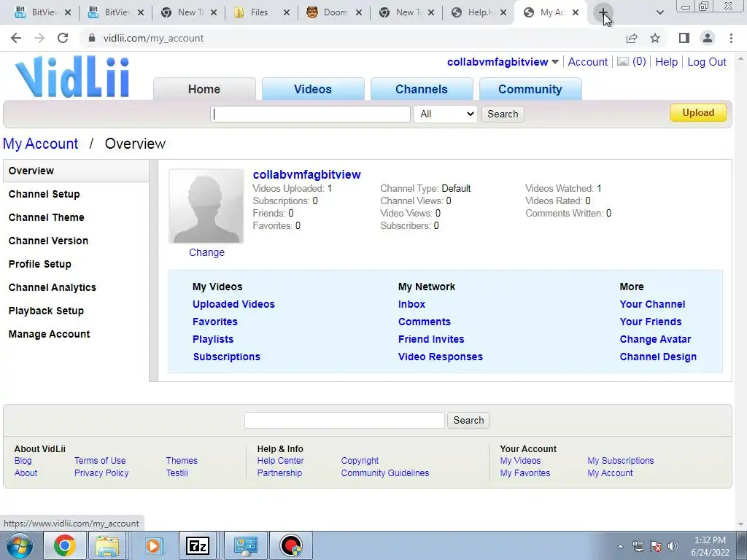Reload the page with refresh icon
Viewport: 747px width, 560px height.
pyautogui.click(x=63, y=38)
